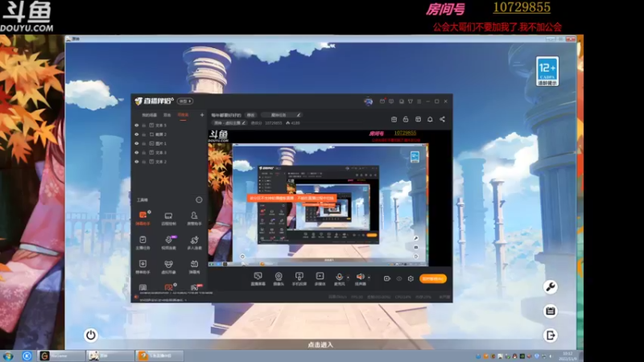Image resolution: width=644 pixels, height=362 pixels.
Task: Click the share icon in companion header
Action: pos(442,119)
